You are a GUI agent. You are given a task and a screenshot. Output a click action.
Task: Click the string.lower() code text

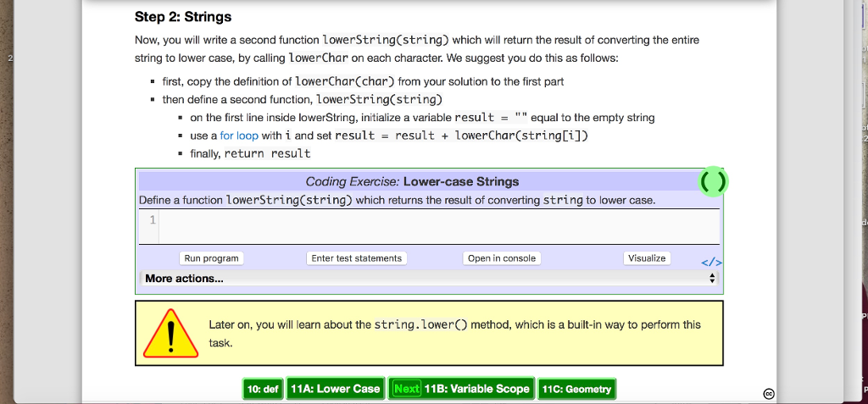pos(420,325)
